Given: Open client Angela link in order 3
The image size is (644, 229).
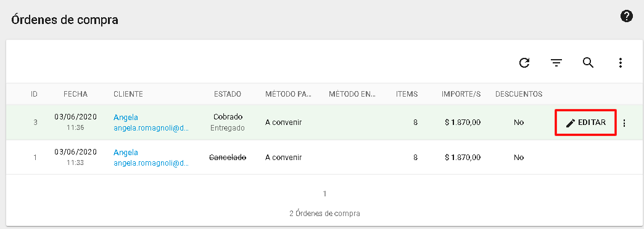Looking at the screenshot, I should click(126, 117).
